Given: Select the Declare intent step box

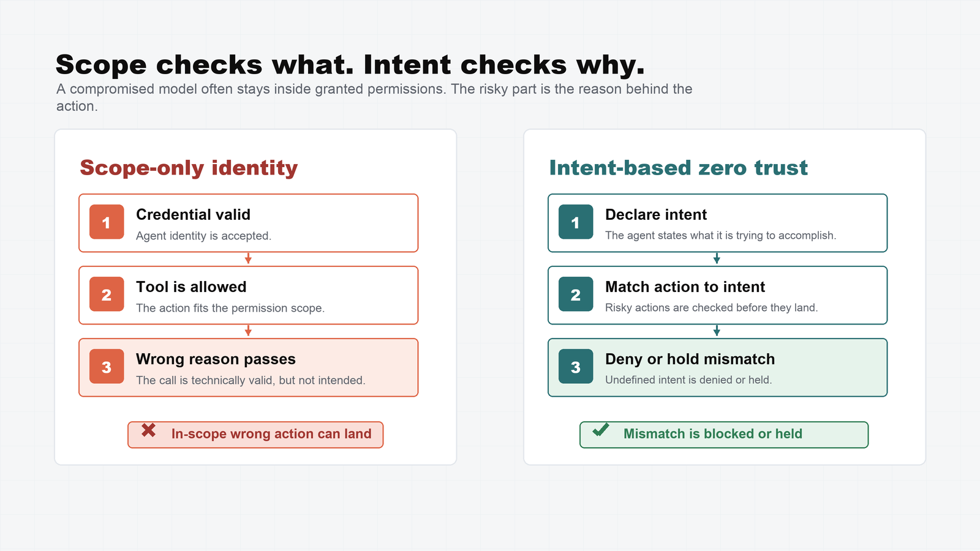Looking at the screenshot, I should pos(717,223).
